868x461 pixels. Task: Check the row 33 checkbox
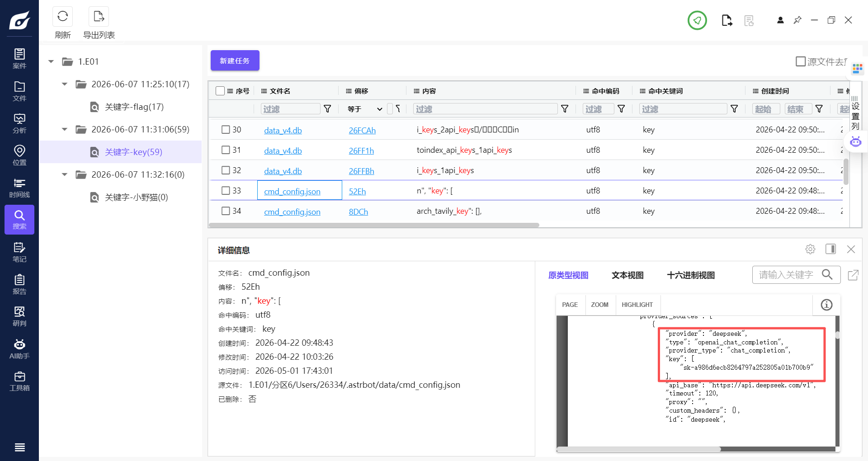pos(226,191)
